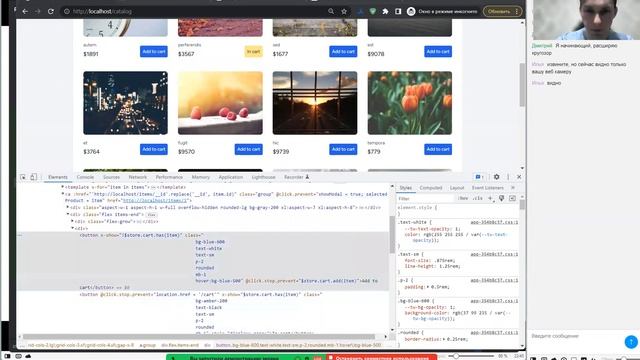Open the sunset road product thumbnail
Viewport: 640px width, 360px height.
315,103
